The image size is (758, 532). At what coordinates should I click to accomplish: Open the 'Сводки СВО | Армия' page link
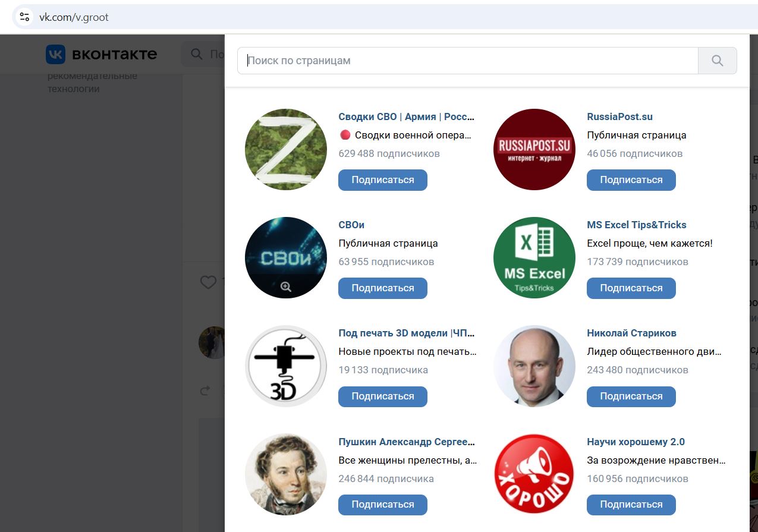point(407,117)
